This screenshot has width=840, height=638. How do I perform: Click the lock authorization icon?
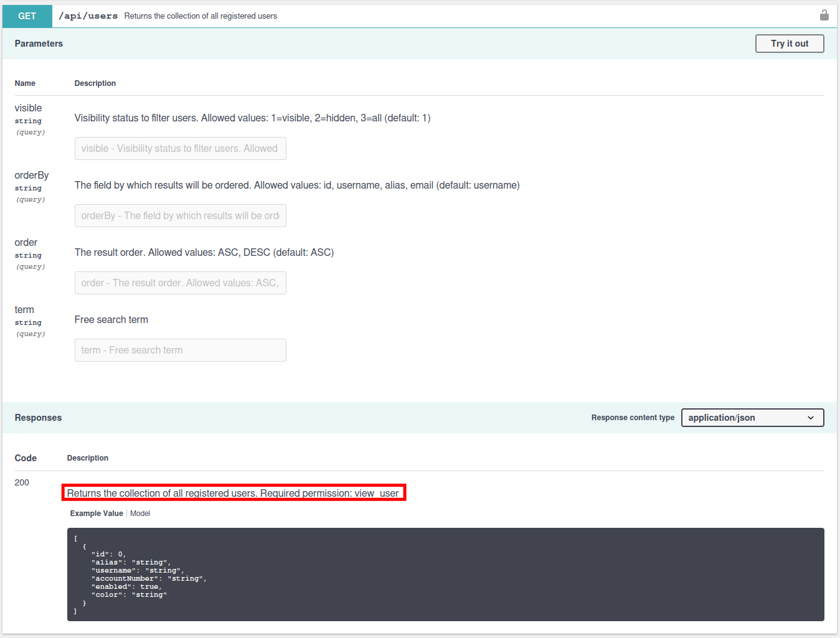point(824,15)
